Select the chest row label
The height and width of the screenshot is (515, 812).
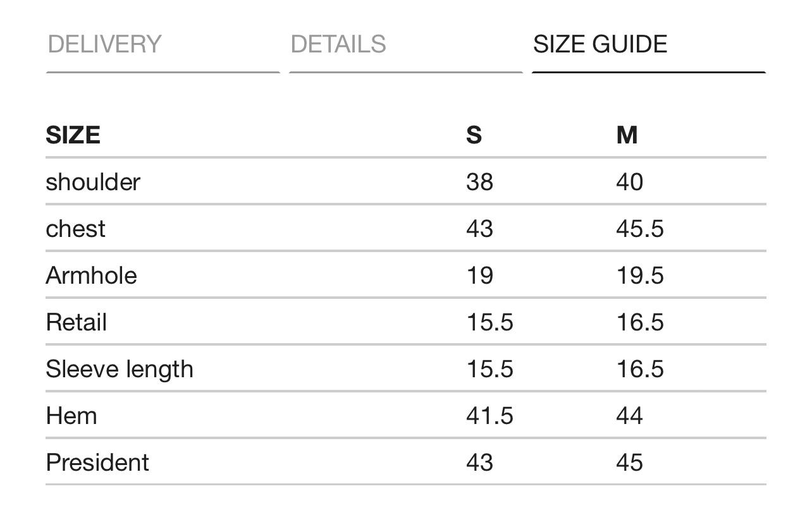click(75, 229)
